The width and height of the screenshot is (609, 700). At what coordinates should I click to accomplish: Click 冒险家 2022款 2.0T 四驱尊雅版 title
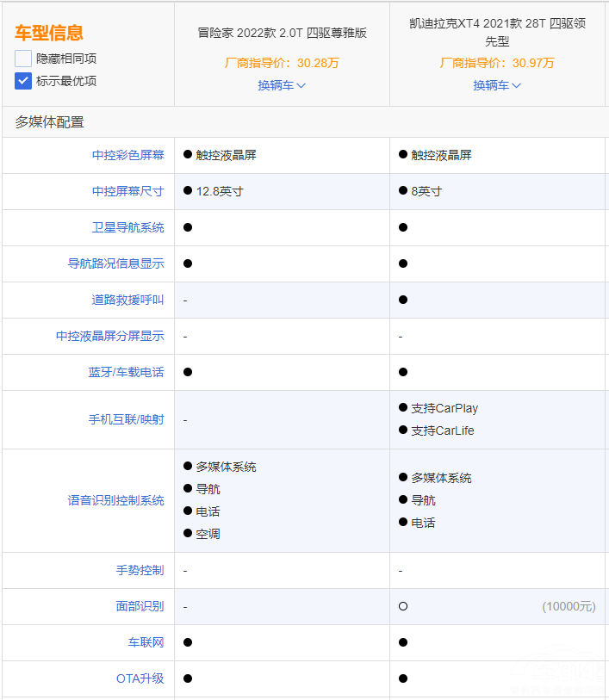282,33
